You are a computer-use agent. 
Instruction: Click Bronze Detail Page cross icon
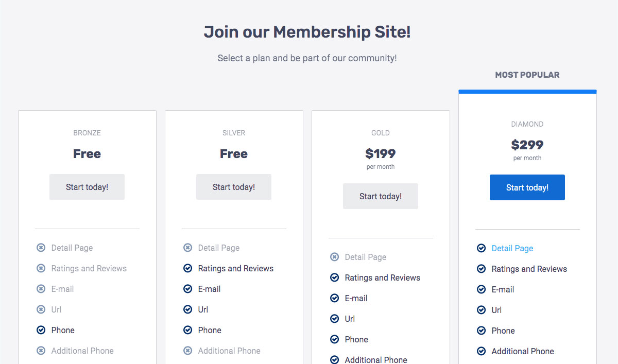click(x=41, y=248)
